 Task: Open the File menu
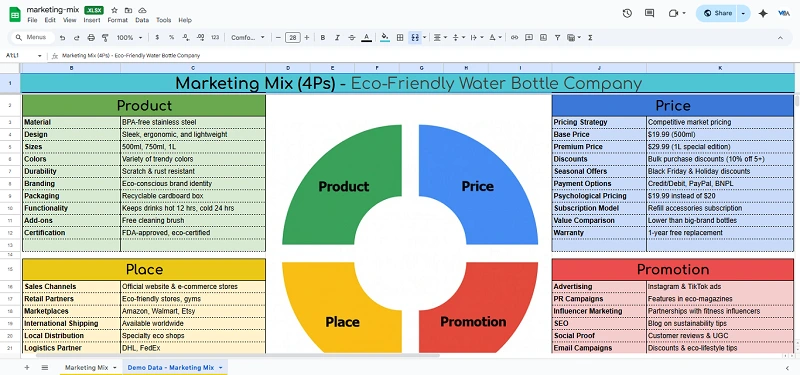tap(32, 20)
